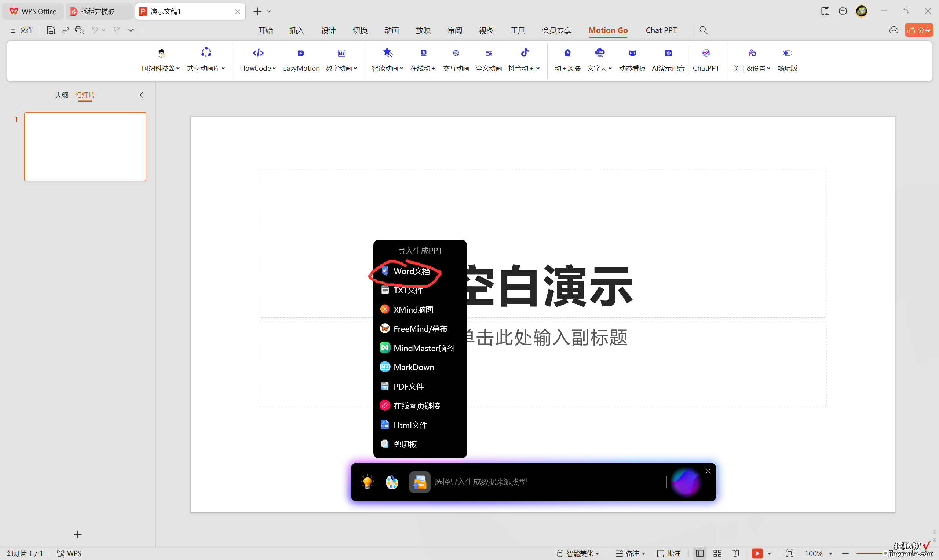Open a new tab with plus button

pyautogui.click(x=257, y=12)
